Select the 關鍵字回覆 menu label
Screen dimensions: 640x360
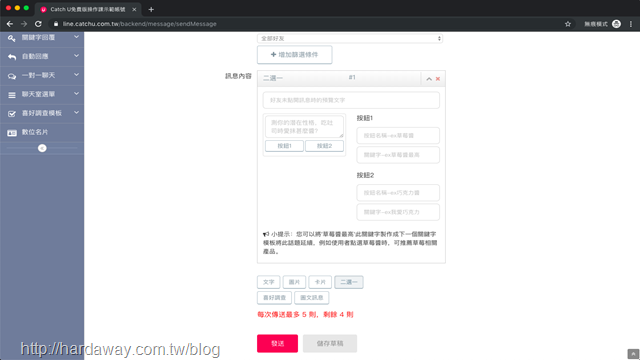coord(38,38)
